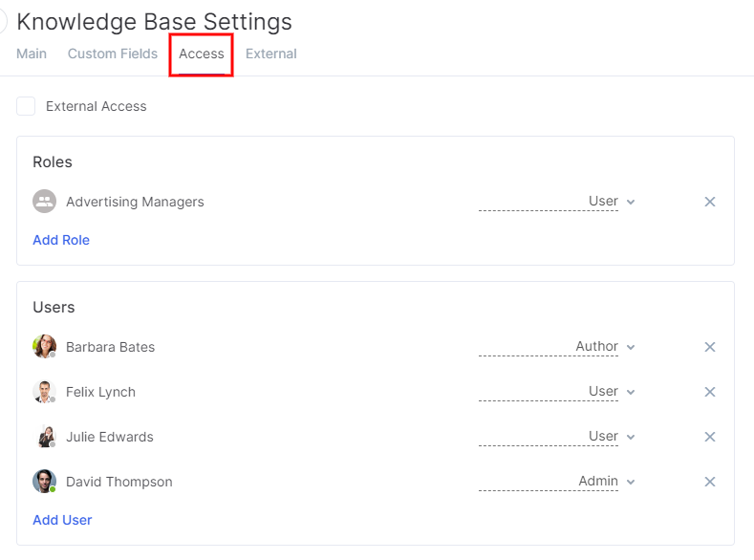Remove Felix Lynch from users

pyautogui.click(x=709, y=392)
